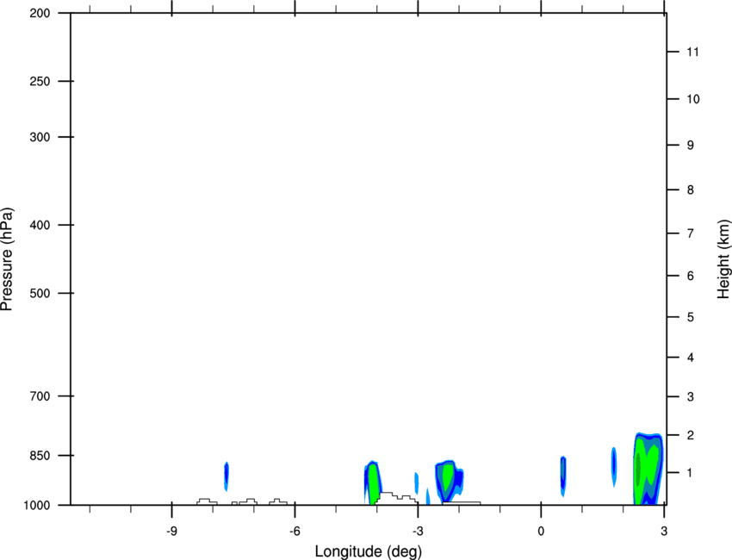Click the 'Height (km)' axis title

click(x=723, y=258)
